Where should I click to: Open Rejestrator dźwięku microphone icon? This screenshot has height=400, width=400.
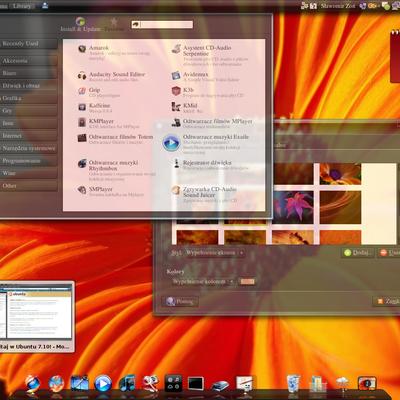[176, 163]
